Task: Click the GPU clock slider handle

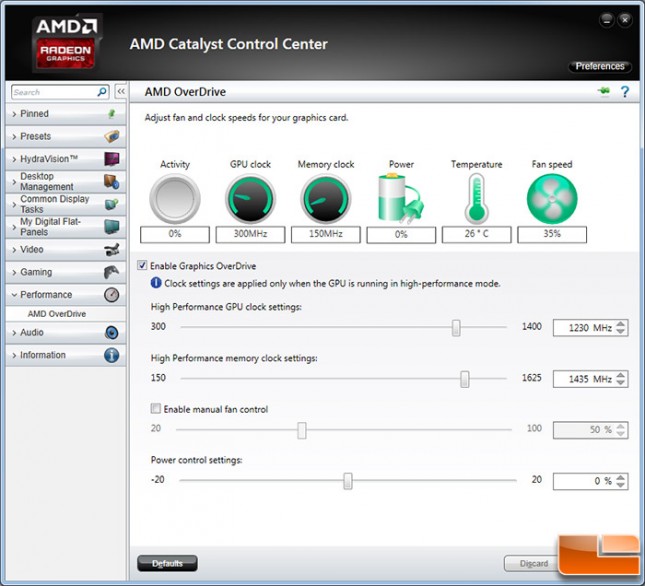Action: click(x=456, y=328)
